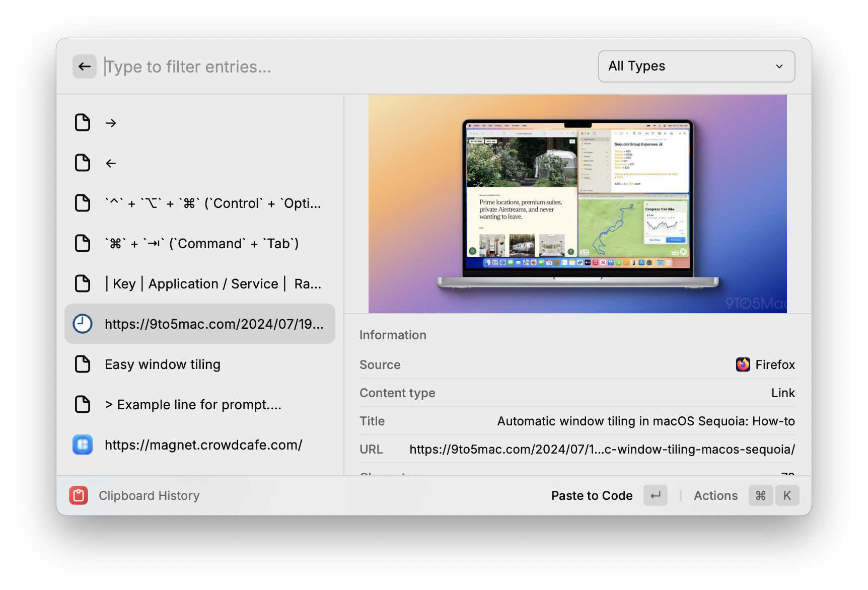Click the back arrow button
This screenshot has width=868, height=590.
click(x=84, y=66)
